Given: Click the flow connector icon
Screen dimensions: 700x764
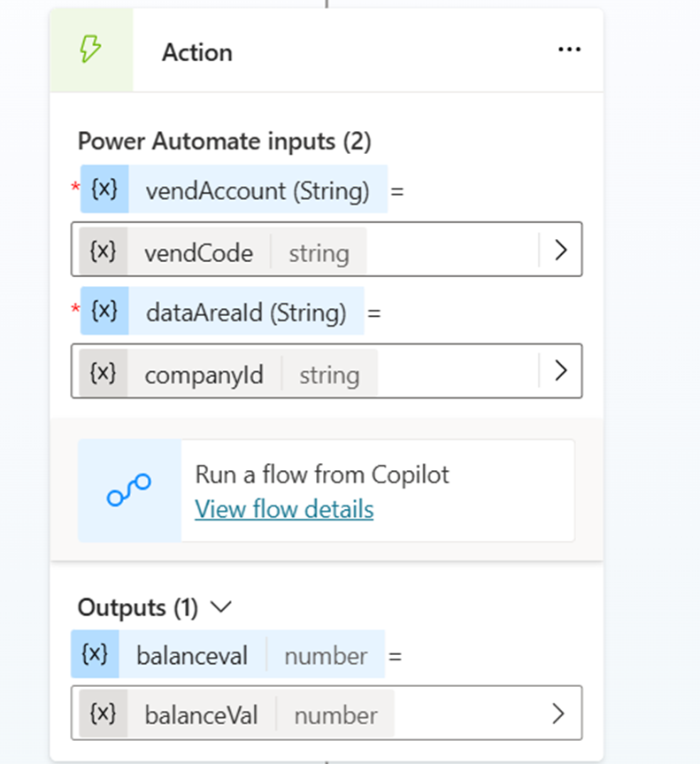Looking at the screenshot, I should point(129,490).
